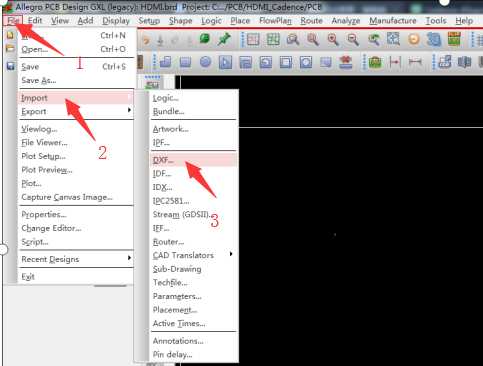
Task: Open the Route menu
Action: tap(311, 21)
